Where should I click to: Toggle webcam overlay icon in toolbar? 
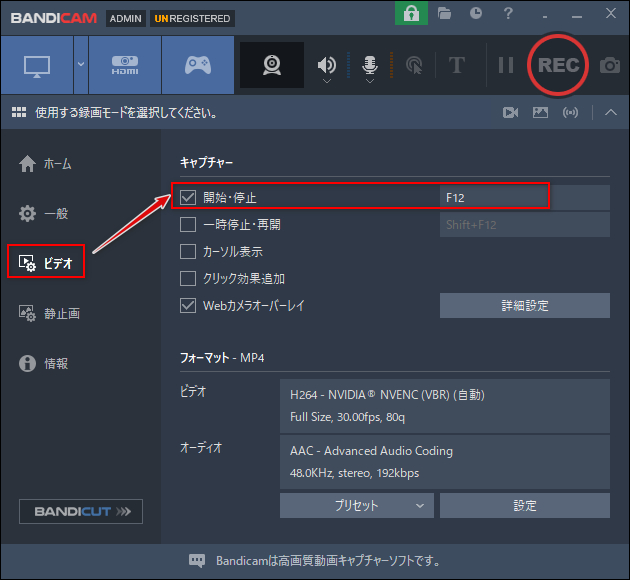(272, 65)
